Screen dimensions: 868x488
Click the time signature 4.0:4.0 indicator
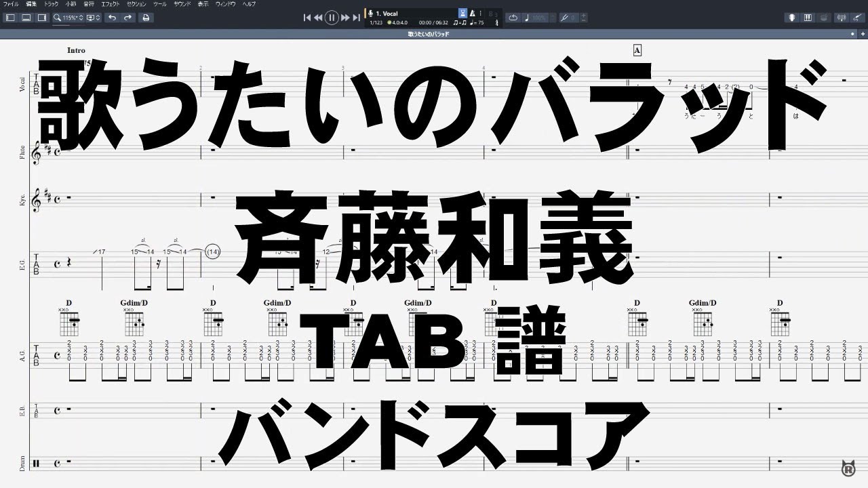point(397,22)
